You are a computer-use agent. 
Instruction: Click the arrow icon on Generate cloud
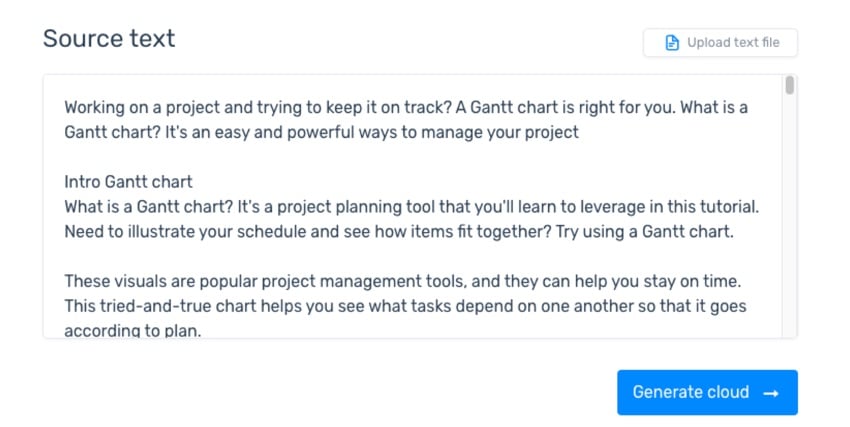coord(771,392)
